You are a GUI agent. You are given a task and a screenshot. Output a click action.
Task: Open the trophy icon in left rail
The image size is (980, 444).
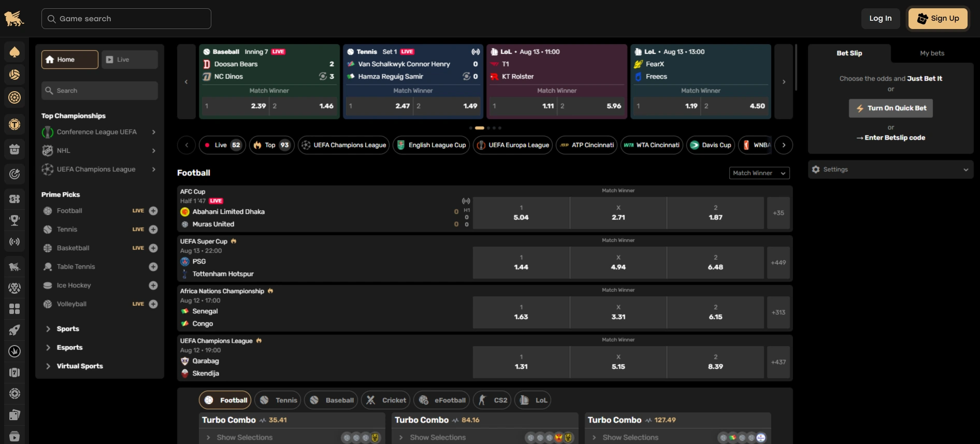[15, 220]
